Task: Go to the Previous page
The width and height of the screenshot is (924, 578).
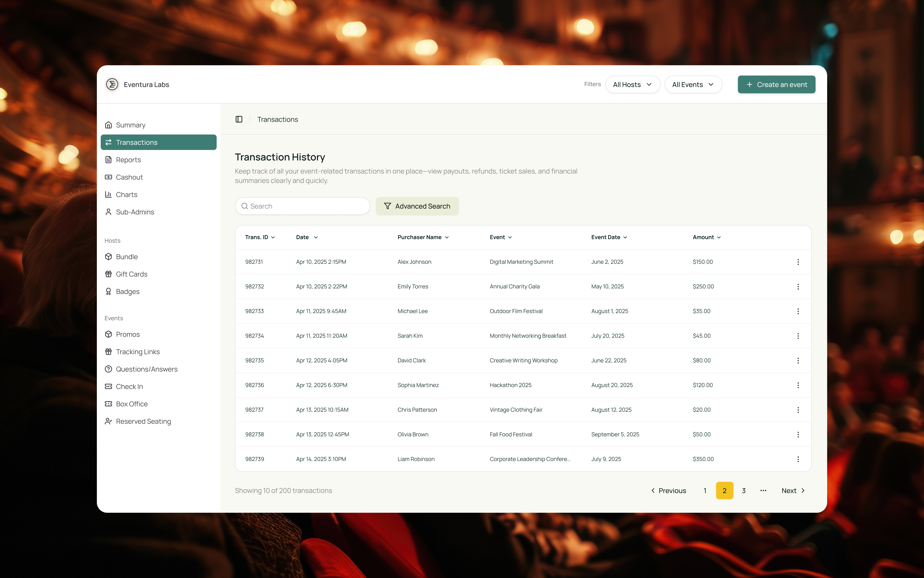Action: 668,491
